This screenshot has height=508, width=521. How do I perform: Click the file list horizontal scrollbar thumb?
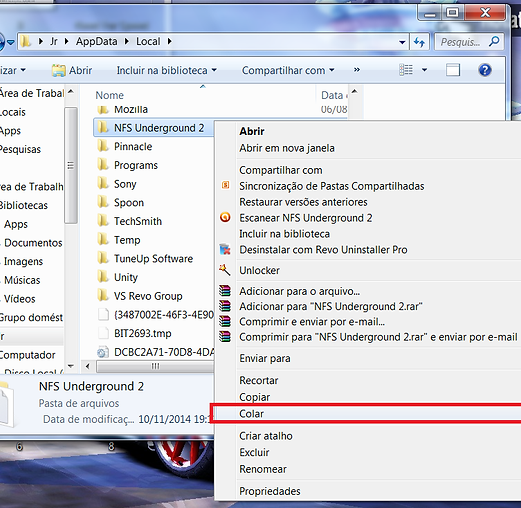155,366
